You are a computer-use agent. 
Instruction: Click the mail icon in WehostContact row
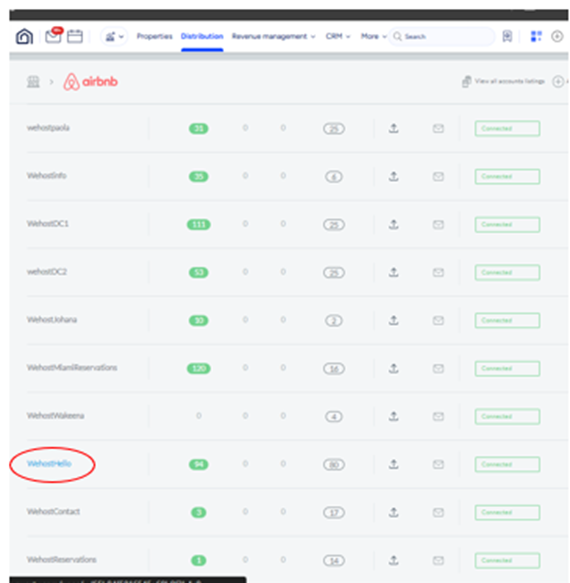coord(438,513)
